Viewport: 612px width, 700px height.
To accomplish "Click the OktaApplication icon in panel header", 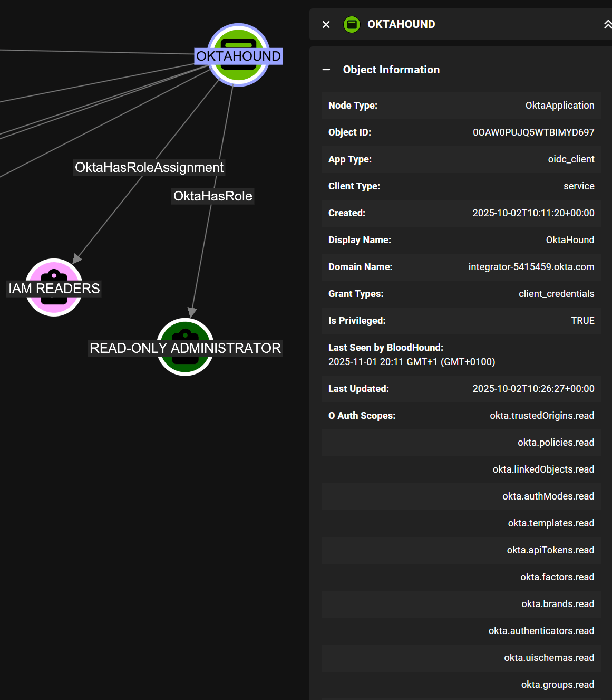I will click(x=352, y=24).
